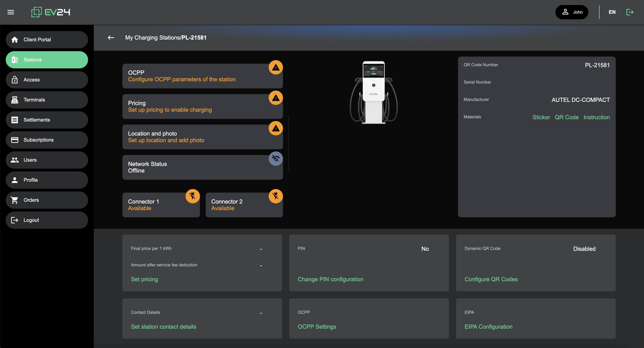Screen dimensions: 644x348
Task: Open the John user account button
Action: (572, 12)
